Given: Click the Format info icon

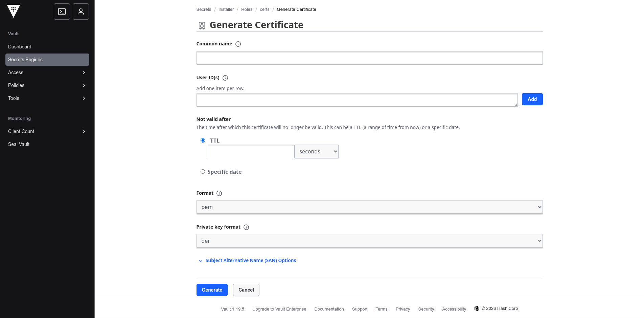Looking at the screenshot, I should pos(219,193).
